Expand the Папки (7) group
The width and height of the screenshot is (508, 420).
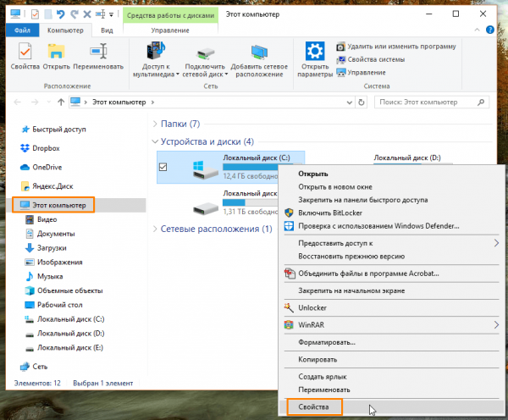pos(155,124)
